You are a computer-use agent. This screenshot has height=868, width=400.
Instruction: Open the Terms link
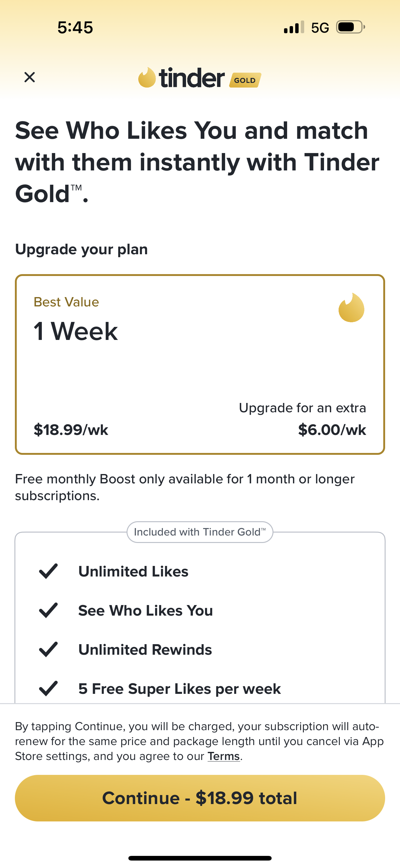click(224, 757)
